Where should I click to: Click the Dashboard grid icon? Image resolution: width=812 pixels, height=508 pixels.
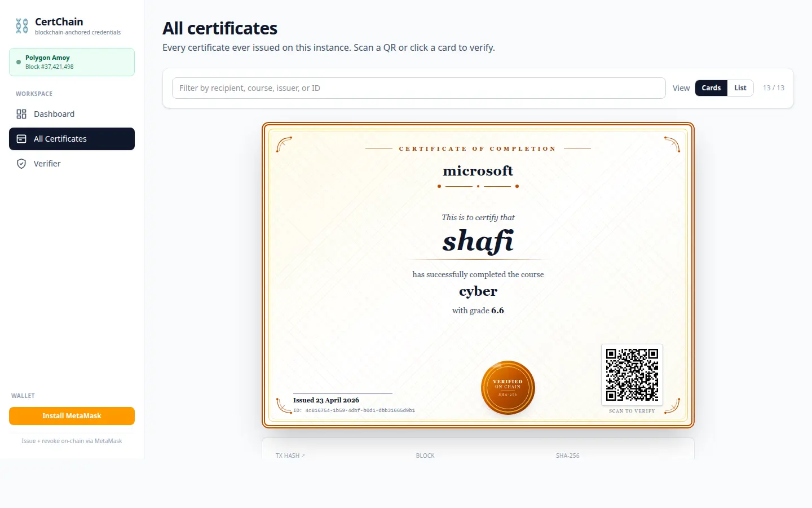21,114
